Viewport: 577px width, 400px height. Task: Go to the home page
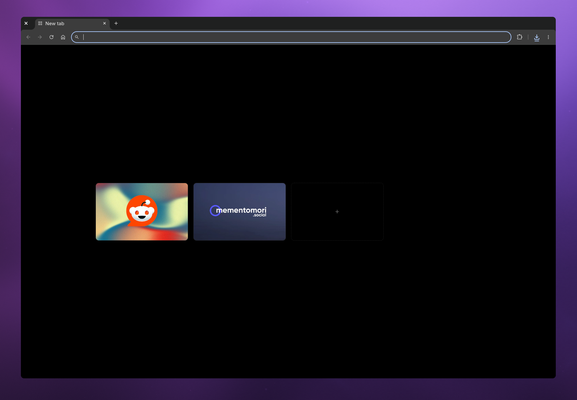click(63, 37)
